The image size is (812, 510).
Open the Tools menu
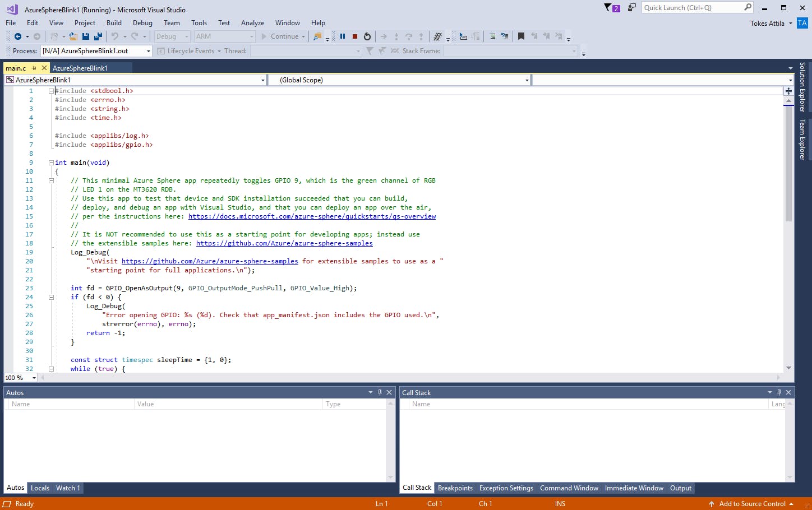tap(199, 23)
